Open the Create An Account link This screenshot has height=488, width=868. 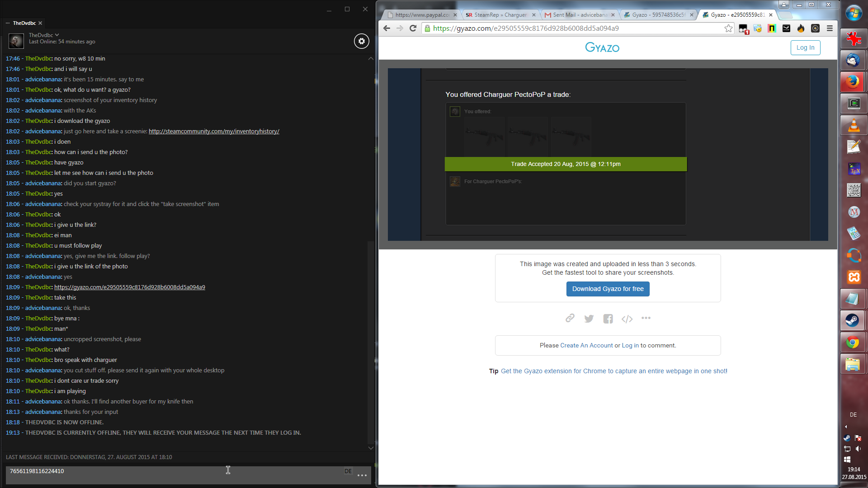tap(586, 346)
